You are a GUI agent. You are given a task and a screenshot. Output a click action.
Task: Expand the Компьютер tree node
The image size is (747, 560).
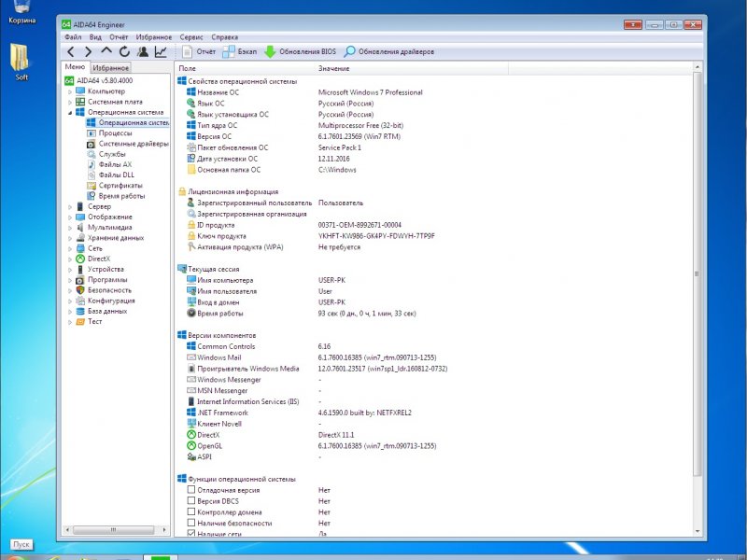[x=70, y=91]
